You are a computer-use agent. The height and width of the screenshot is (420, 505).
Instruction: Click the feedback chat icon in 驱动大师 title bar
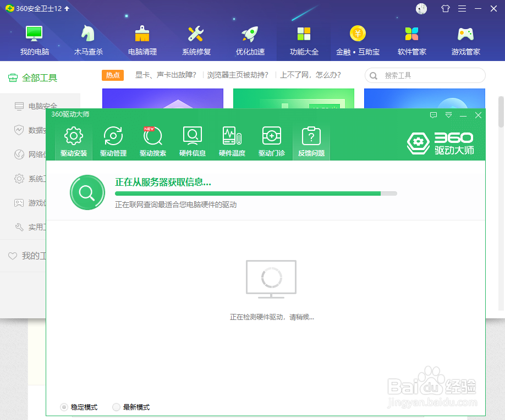[433, 115]
